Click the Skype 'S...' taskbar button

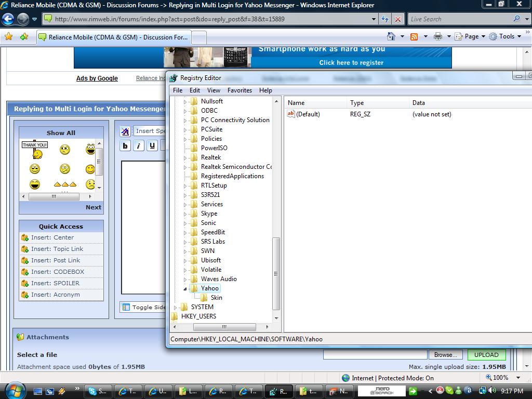[98, 391]
